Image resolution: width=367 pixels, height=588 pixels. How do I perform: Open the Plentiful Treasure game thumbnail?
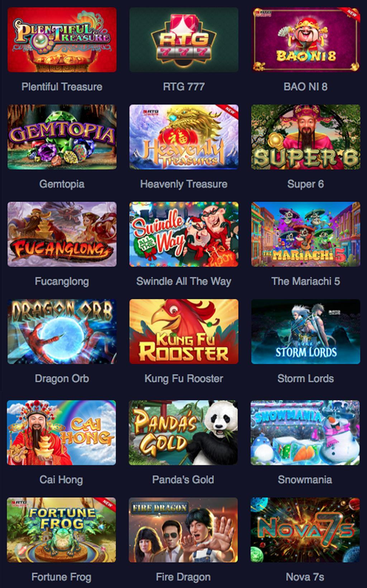(x=62, y=40)
